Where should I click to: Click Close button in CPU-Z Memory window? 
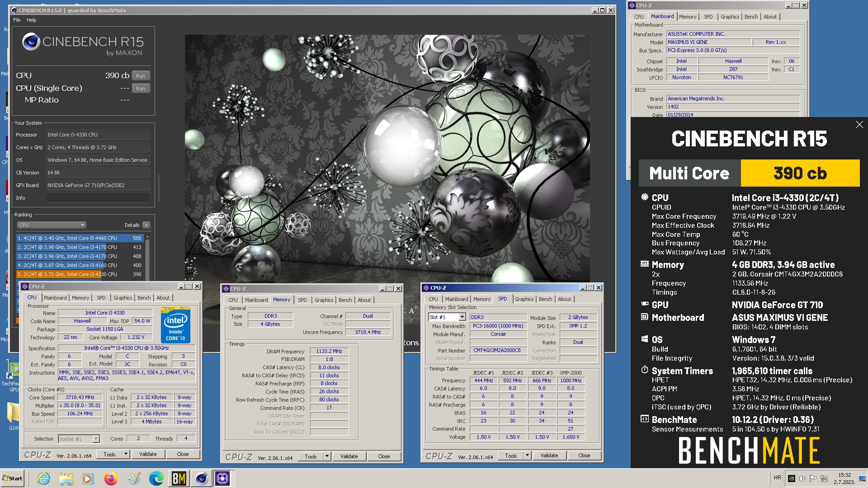click(x=384, y=456)
